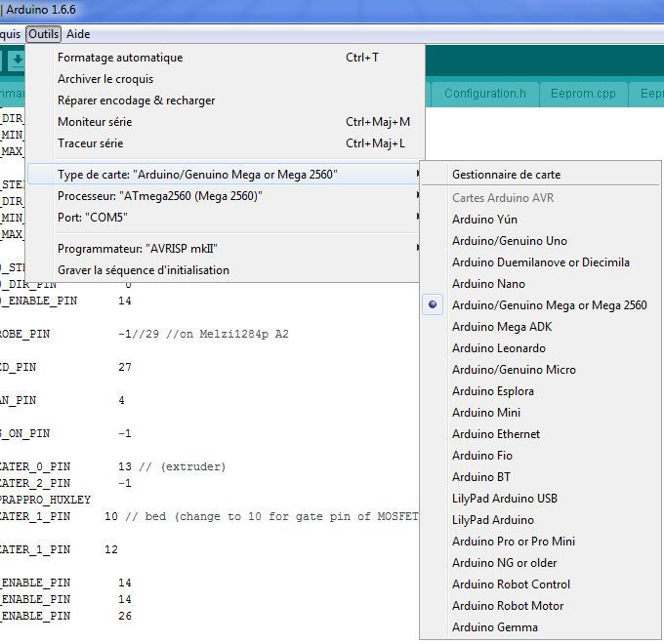Select the Arduino/Genuino Uno board

(541, 241)
